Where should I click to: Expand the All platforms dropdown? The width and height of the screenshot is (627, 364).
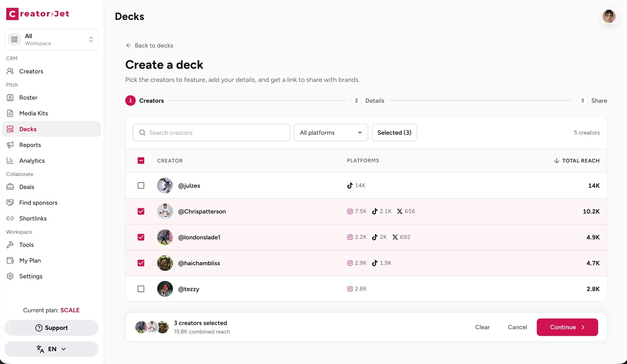331,133
